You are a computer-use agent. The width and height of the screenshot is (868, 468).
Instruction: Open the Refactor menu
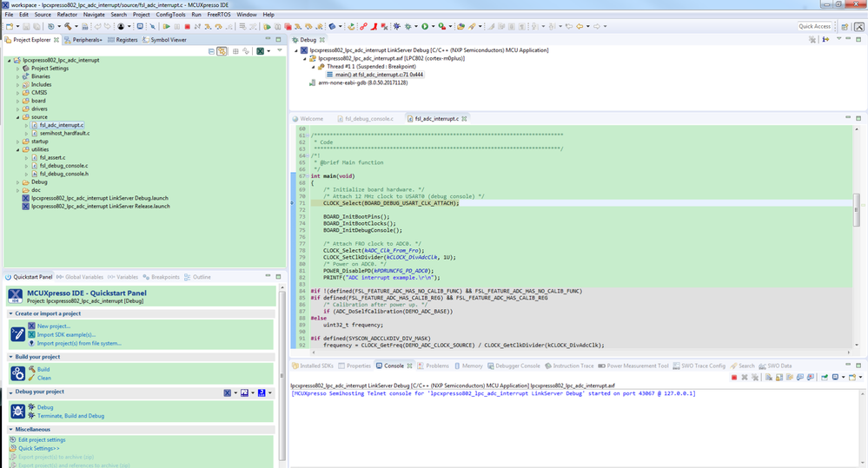coord(67,15)
